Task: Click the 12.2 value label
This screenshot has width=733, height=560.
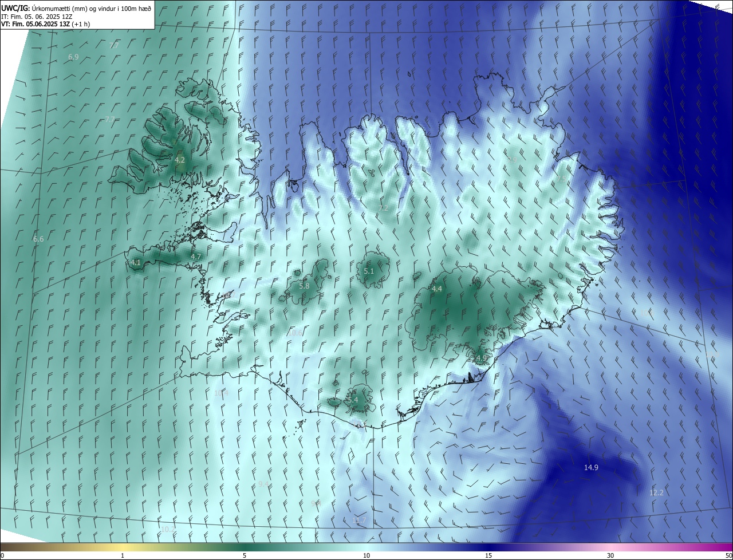Action: point(656,492)
